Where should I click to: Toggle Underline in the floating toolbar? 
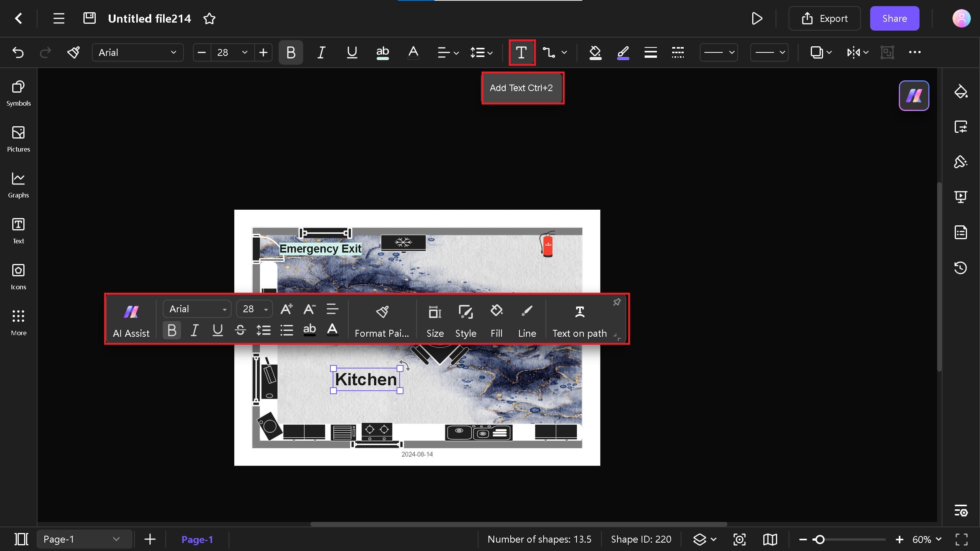(x=217, y=330)
